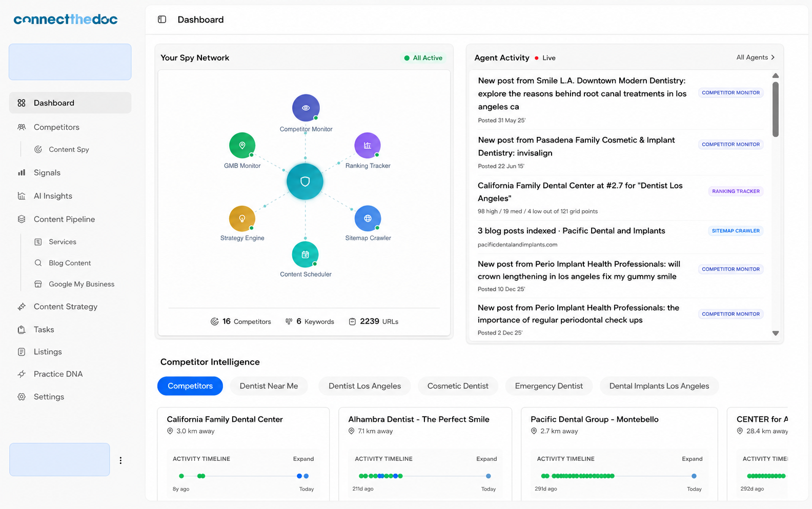Click the Dashboard grid icon in sidebar
This screenshot has height=509, width=812.
[x=22, y=103]
